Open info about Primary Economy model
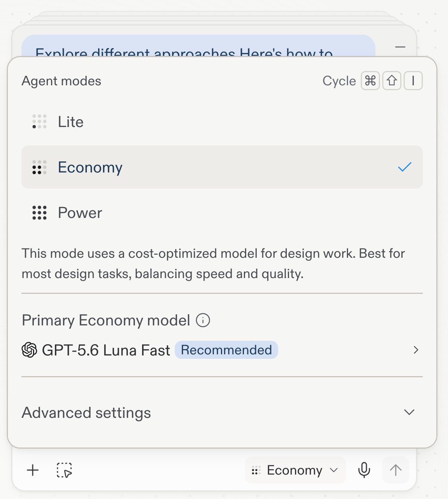448x499 pixels. pos(203,320)
